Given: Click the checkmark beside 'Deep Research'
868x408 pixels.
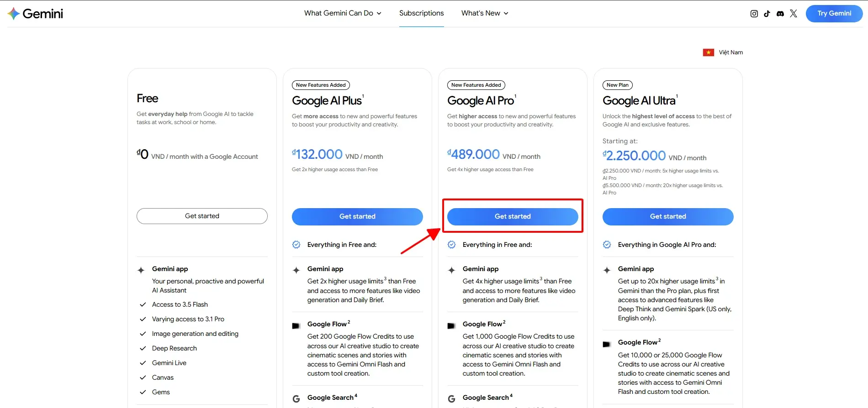Looking at the screenshot, I should [143, 348].
